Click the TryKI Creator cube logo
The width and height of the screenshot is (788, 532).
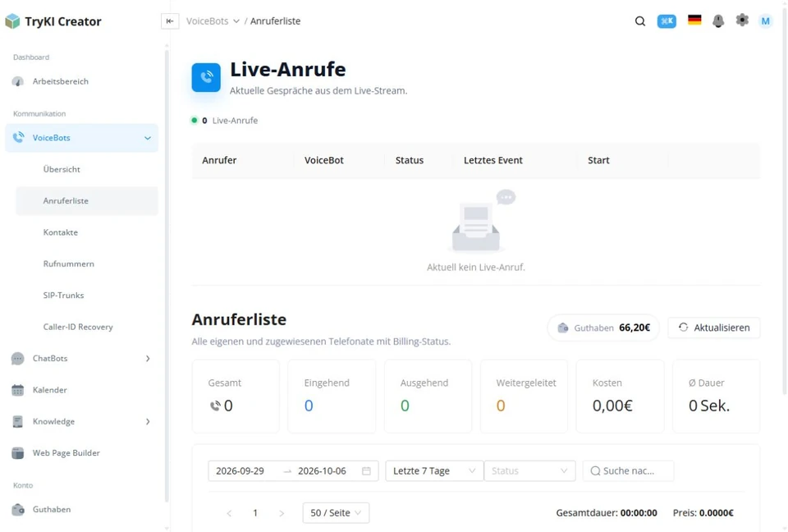coord(12,21)
